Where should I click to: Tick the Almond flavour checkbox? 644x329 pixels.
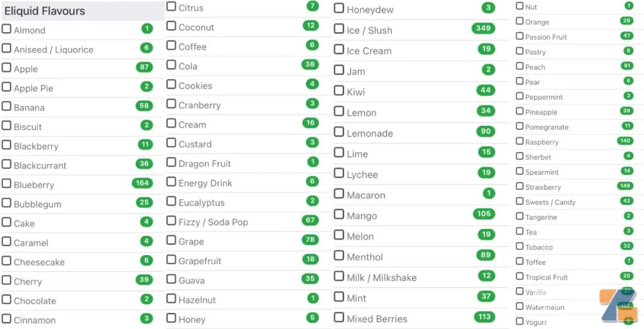tap(7, 29)
